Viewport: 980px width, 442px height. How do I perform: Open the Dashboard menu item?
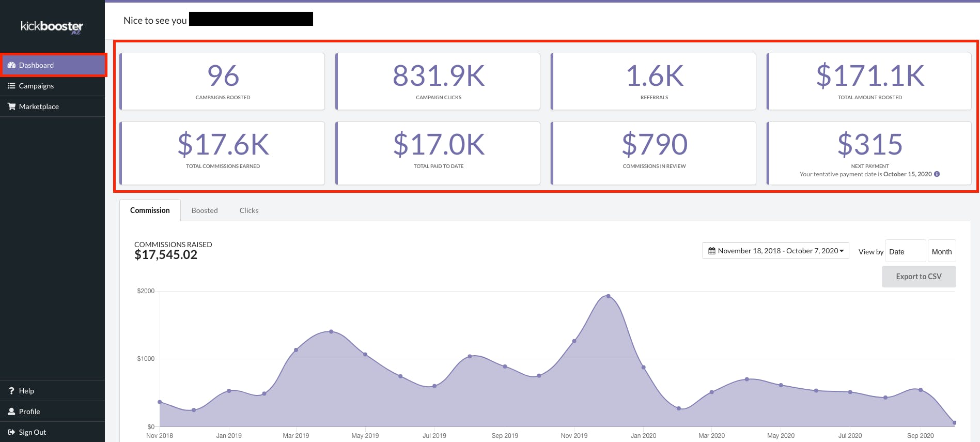coord(53,65)
